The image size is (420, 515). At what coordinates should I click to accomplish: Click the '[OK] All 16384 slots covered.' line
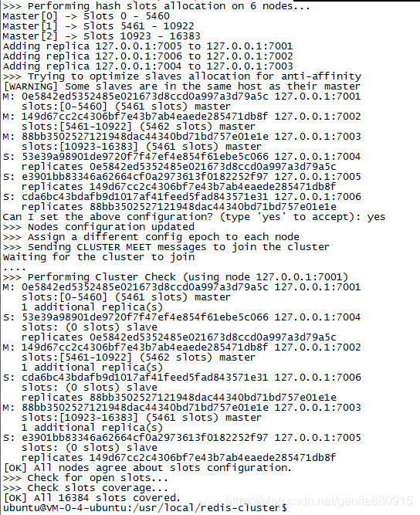click(x=92, y=497)
